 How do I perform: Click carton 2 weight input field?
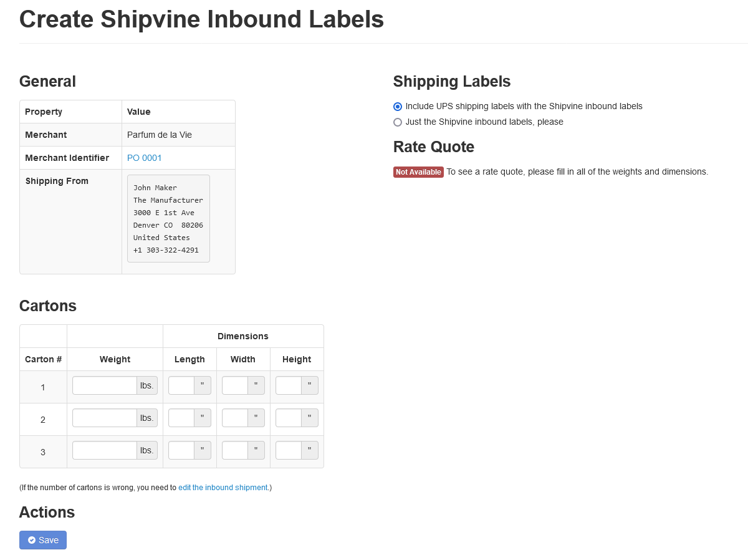[x=105, y=418]
